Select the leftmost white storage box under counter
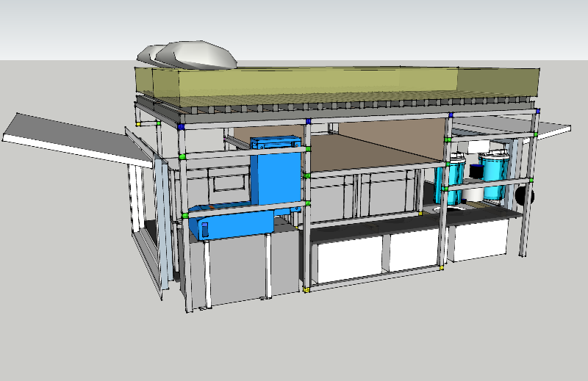Viewport: 588px width, 381px height. [350, 261]
